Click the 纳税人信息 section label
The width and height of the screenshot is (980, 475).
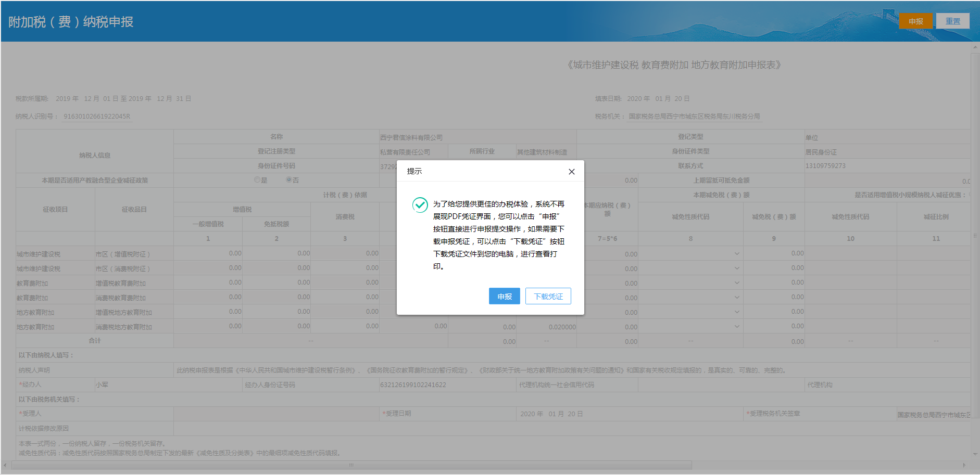point(95,155)
